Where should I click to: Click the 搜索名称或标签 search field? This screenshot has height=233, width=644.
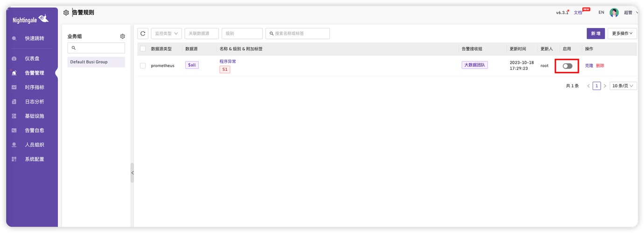(x=298, y=34)
